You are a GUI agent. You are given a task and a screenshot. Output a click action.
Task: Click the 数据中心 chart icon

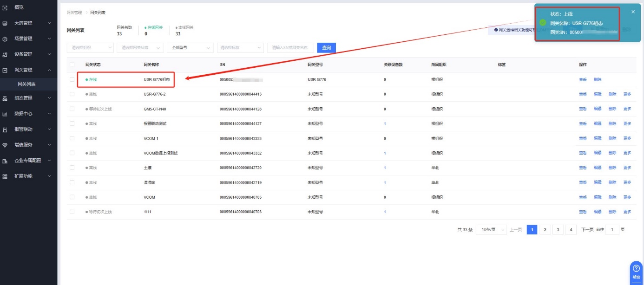click(x=5, y=114)
